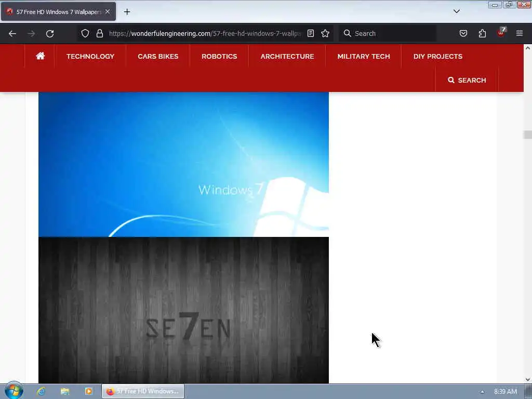This screenshot has width=532, height=399.
Task: Click the site SEARCH button
Action: point(467,80)
